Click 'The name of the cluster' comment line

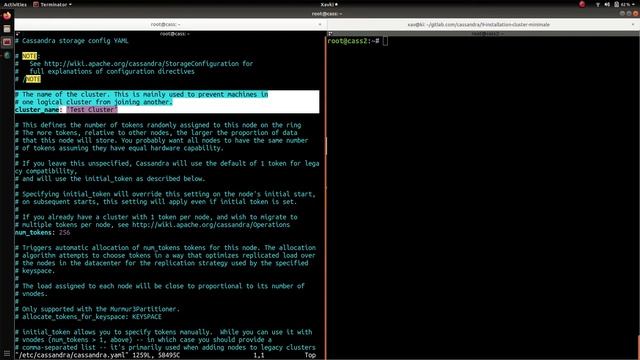(142, 94)
